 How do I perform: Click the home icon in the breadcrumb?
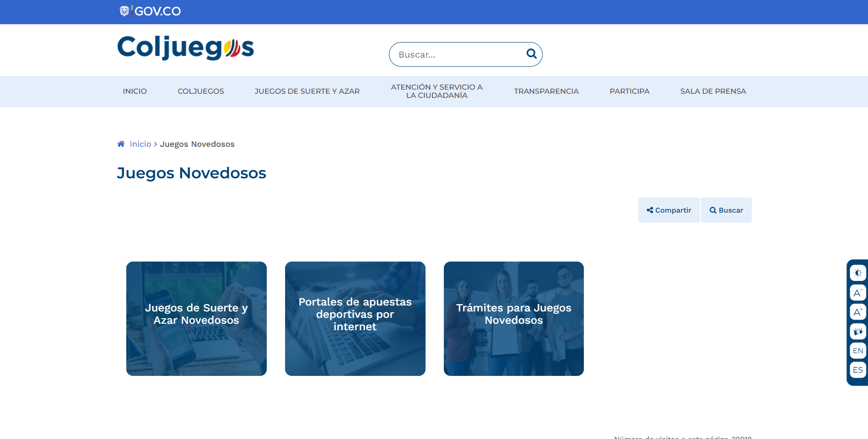[121, 144]
